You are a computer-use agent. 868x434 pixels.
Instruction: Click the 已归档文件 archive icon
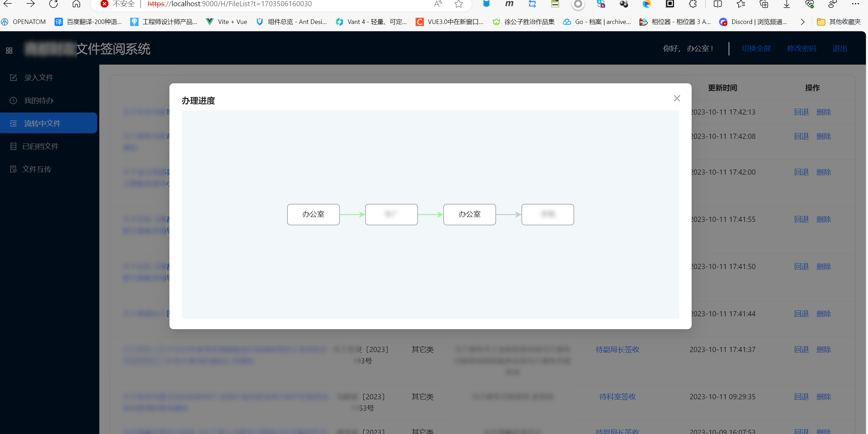click(x=13, y=147)
